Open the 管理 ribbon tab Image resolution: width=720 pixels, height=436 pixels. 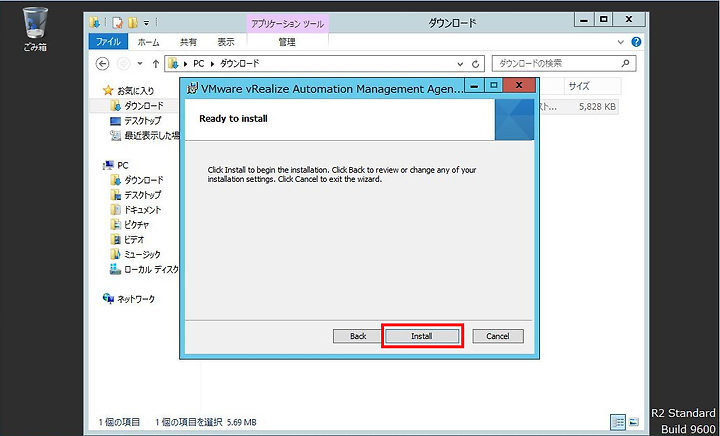point(287,42)
